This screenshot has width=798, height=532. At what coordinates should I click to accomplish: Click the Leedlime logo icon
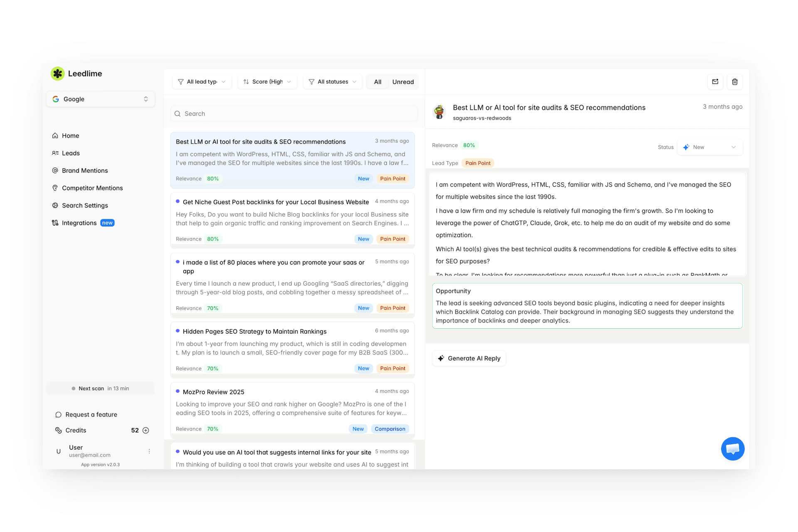[x=58, y=74]
